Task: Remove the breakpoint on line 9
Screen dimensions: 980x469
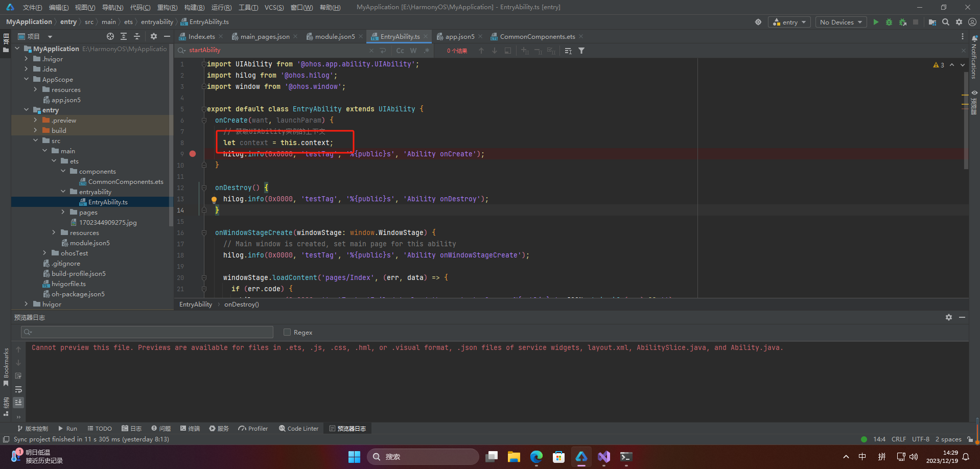Action: 193,154
